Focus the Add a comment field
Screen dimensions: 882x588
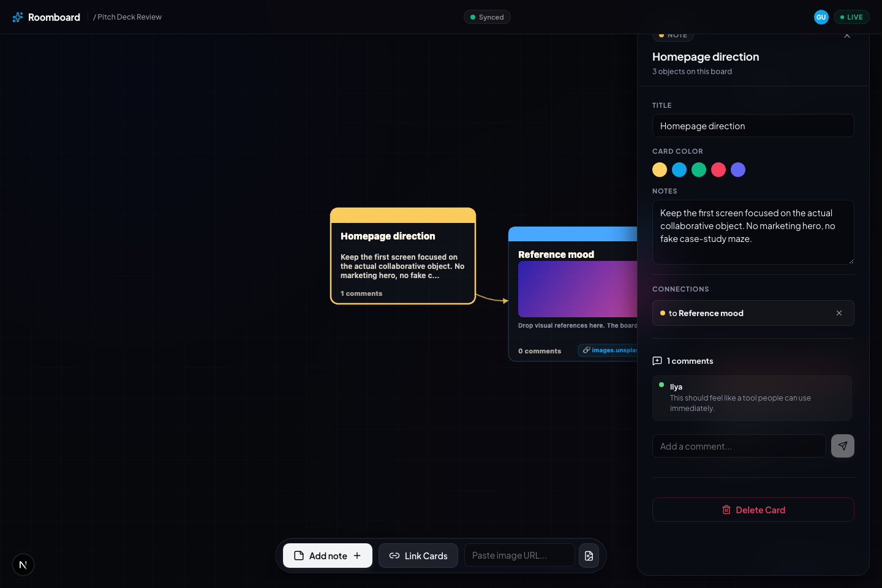point(739,446)
